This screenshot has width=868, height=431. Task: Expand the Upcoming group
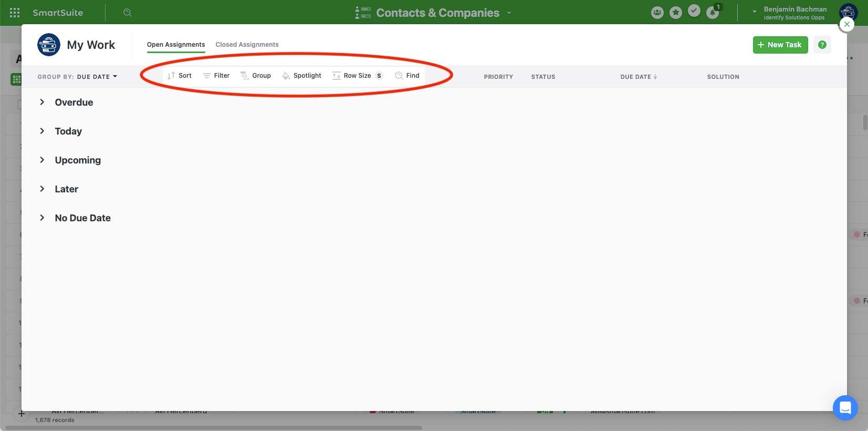pos(42,160)
